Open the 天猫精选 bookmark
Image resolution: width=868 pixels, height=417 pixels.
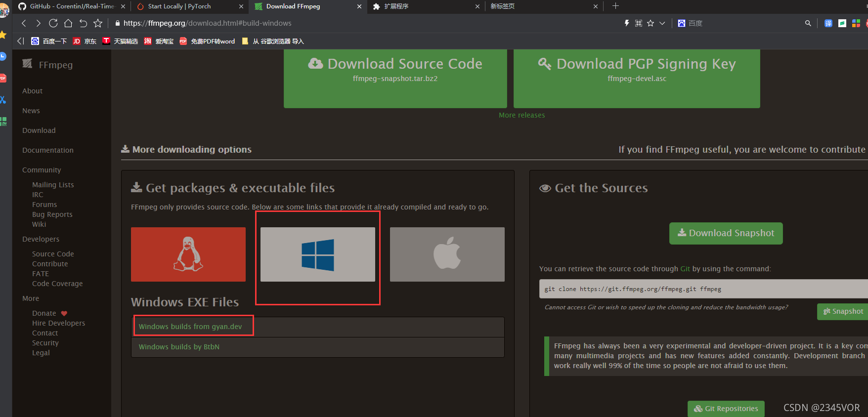tap(120, 41)
